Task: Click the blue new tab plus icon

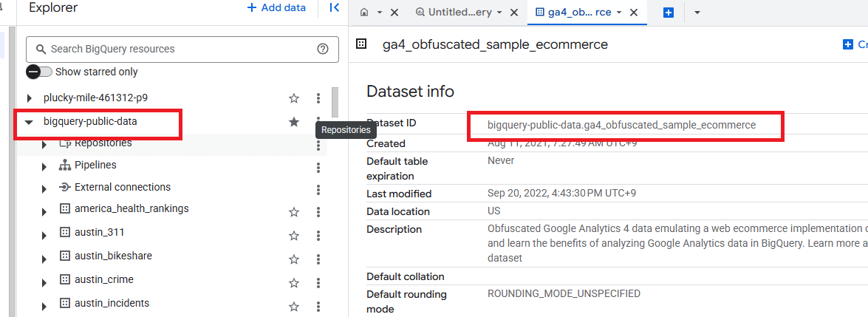Action: pos(669,13)
